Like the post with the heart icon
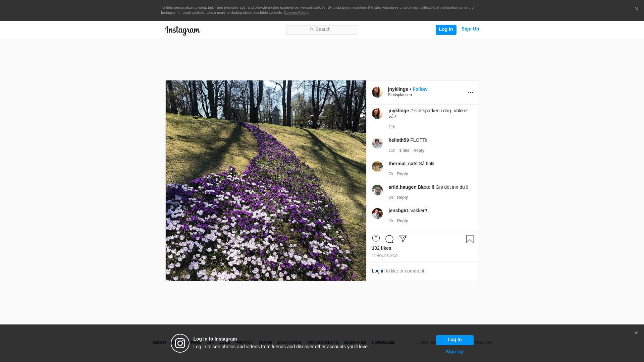The height and width of the screenshot is (362, 644). tap(376, 239)
